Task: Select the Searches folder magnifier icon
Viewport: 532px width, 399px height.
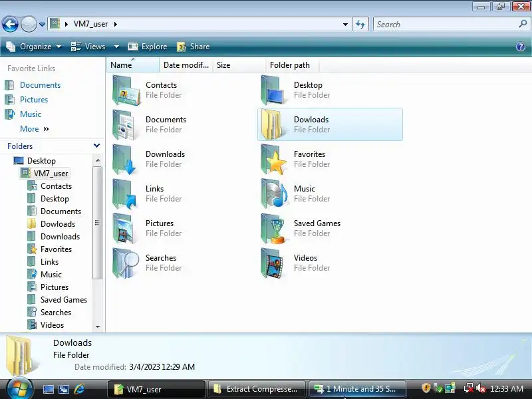Action: point(126,263)
